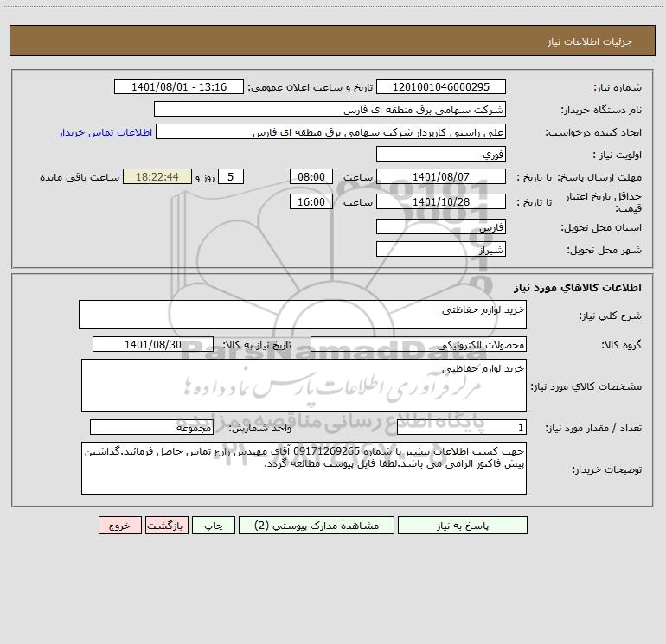The width and height of the screenshot is (666, 644).
Task: Click the ساعت باقی مانده label
Action: (80, 177)
